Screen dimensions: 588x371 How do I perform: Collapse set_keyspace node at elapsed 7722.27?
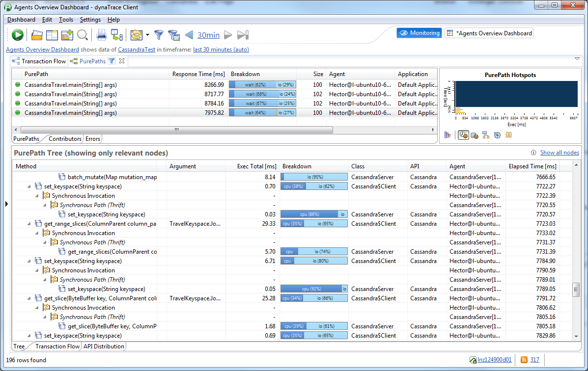click(x=29, y=186)
